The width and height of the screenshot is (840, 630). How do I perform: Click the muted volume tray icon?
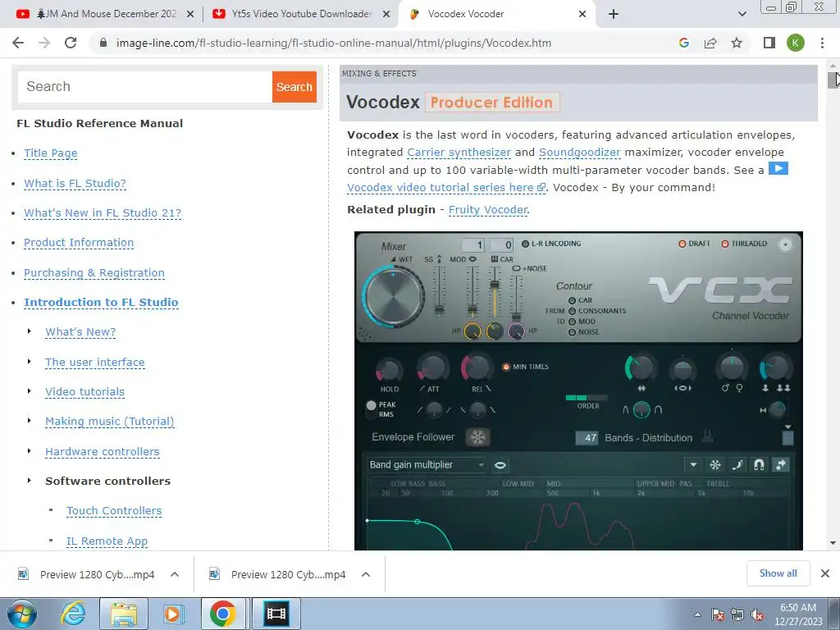757,615
